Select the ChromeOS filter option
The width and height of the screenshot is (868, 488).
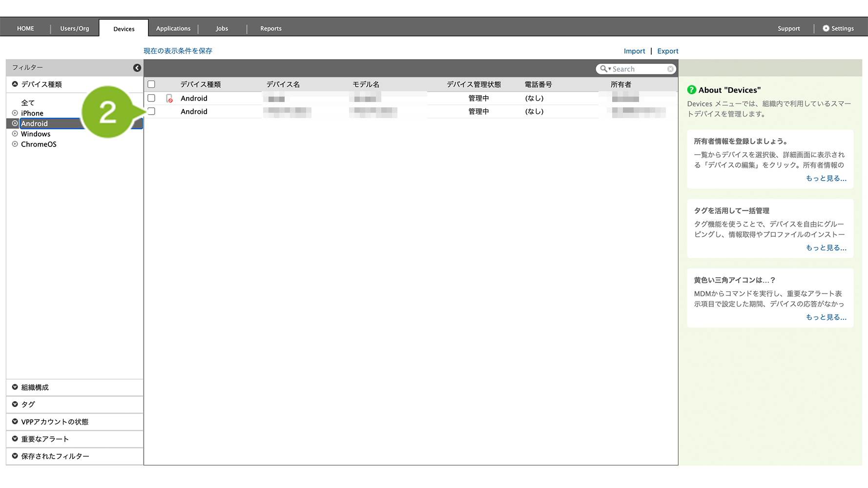[x=39, y=144]
